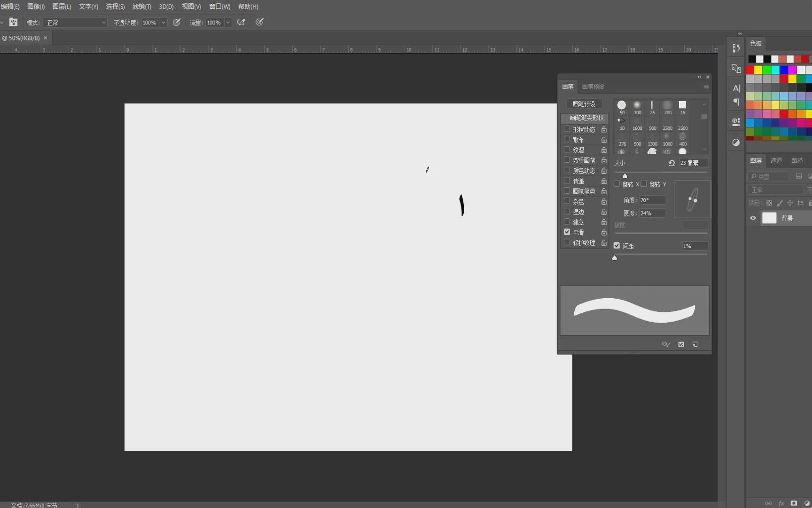Open the 窗口(W) menu

click(x=220, y=7)
